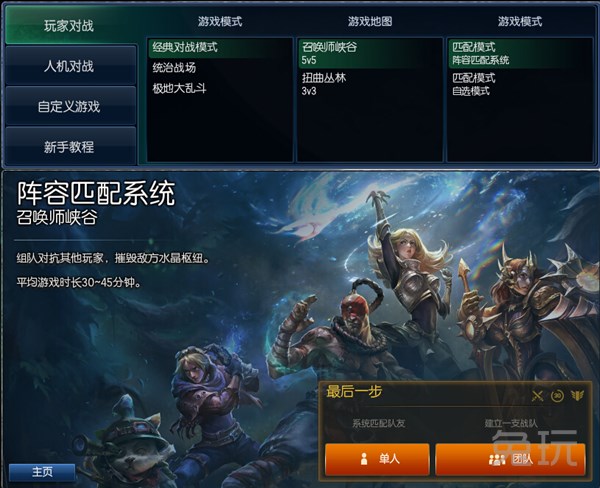Return via the 主页 home button
This screenshot has width=600, height=488.
pyautogui.click(x=42, y=472)
